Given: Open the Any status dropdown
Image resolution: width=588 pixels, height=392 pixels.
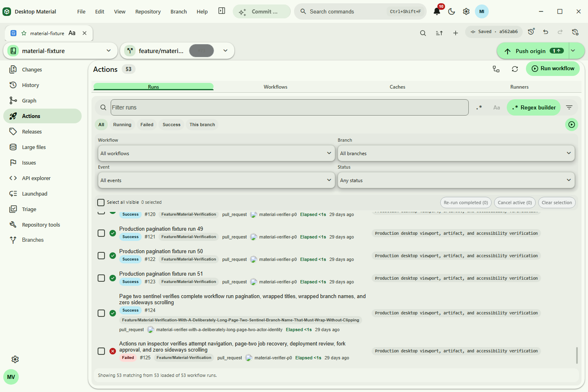Looking at the screenshot, I should (456, 180).
